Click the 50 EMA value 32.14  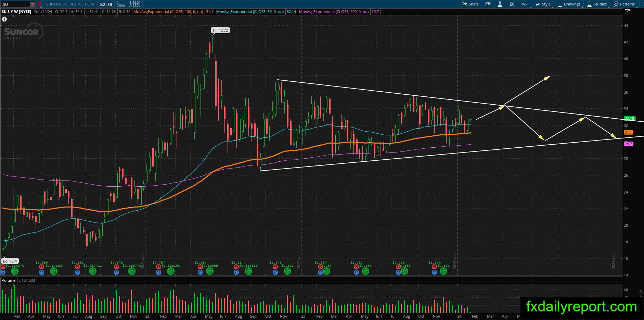[291, 12]
